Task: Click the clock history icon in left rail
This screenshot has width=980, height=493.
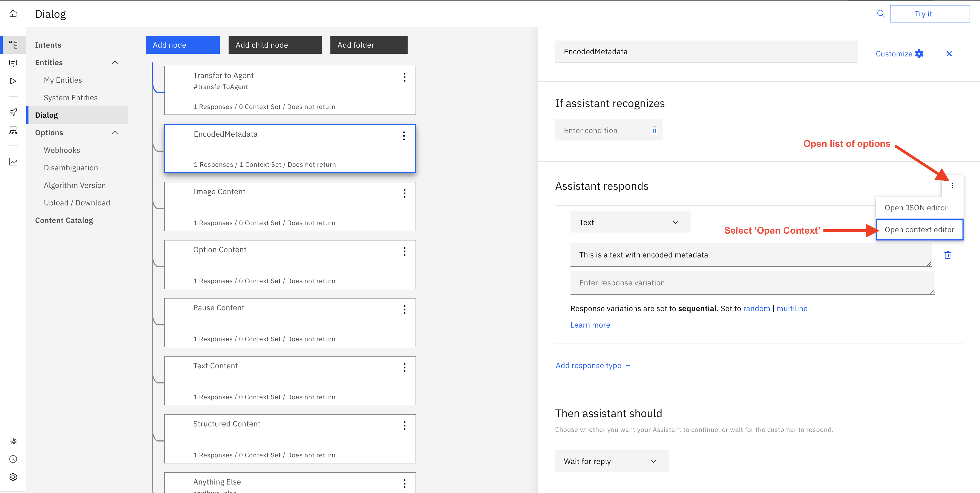Action: click(x=13, y=459)
